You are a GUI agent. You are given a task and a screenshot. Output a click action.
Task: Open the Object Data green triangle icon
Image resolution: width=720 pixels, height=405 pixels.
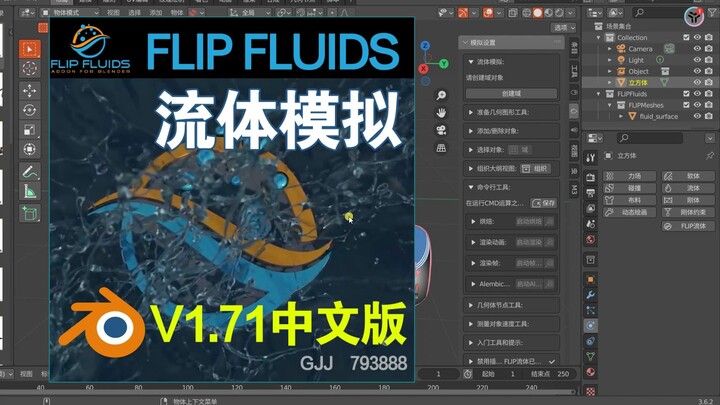point(591,357)
